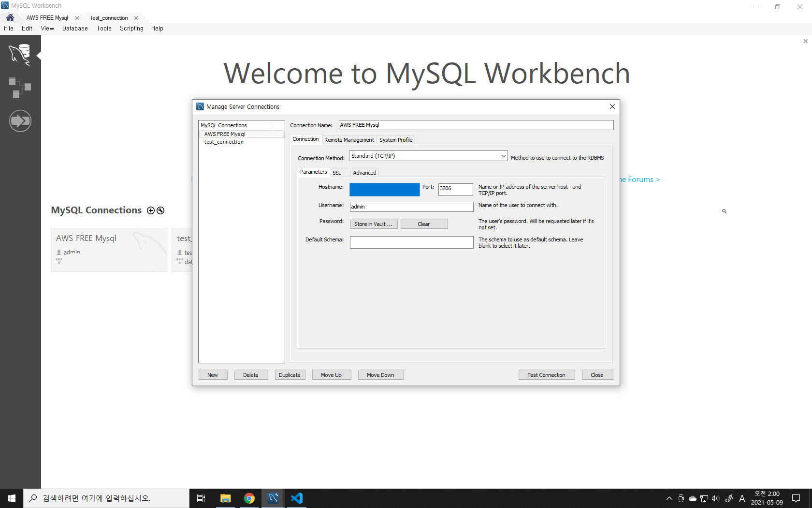
Task: Close the AWS FREE Mysql tab
Action: pos(77,18)
